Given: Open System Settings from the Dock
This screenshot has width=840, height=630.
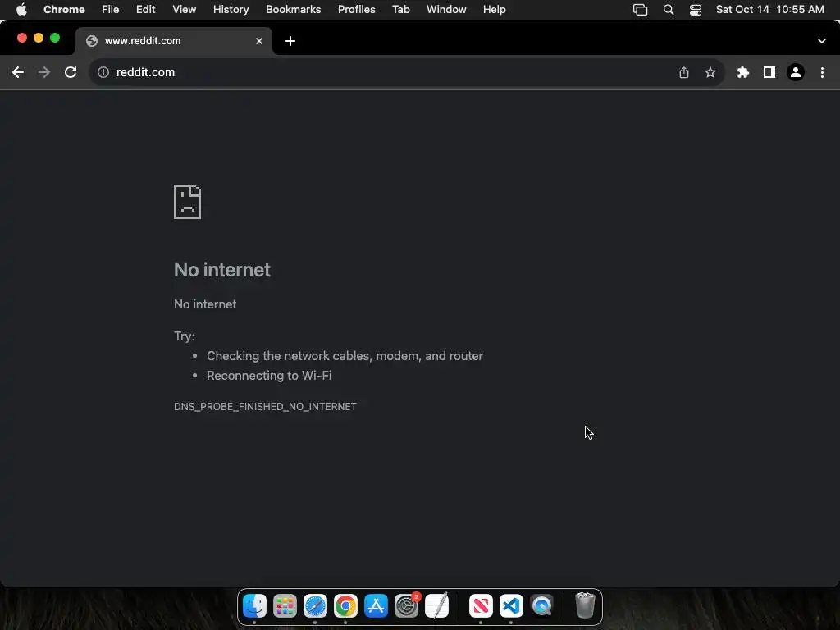Looking at the screenshot, I should coord(407,606).
